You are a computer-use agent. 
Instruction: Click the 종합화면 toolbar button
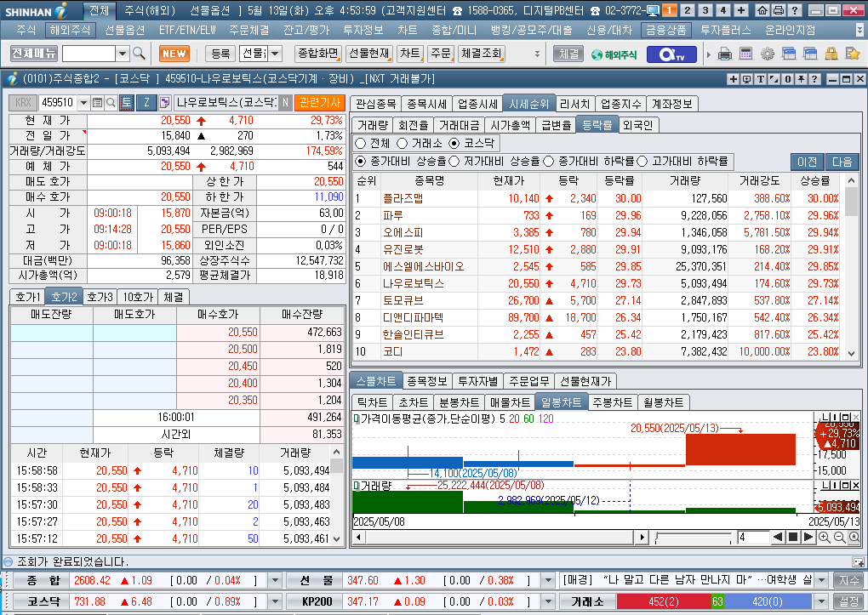pyautogui.click(x=318, y=54)
